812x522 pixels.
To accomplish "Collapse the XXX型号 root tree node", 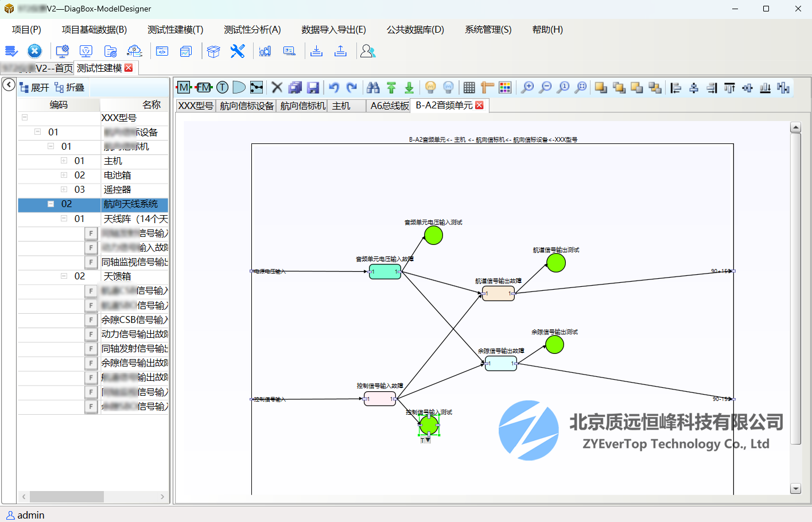I will [25, 117].
